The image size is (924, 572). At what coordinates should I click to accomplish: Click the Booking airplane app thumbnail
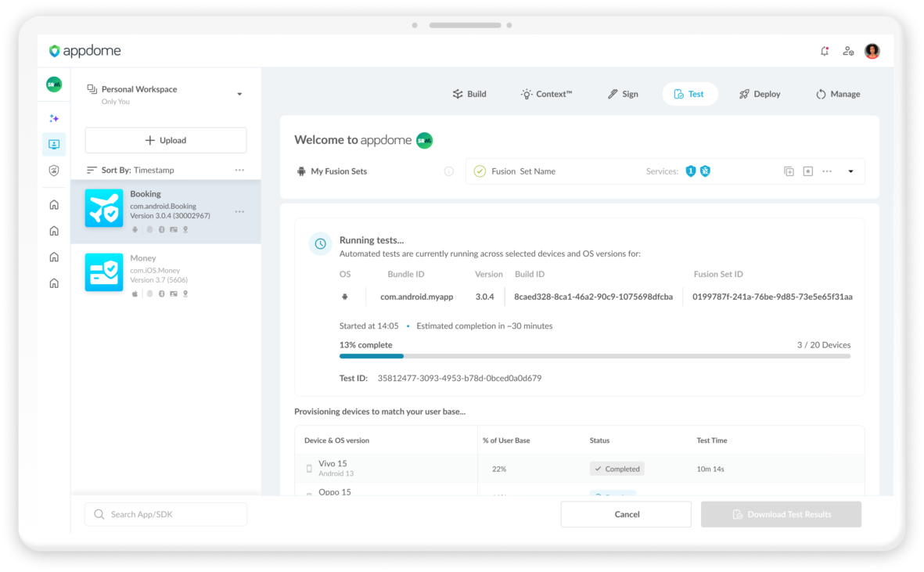tap(104, 208)
